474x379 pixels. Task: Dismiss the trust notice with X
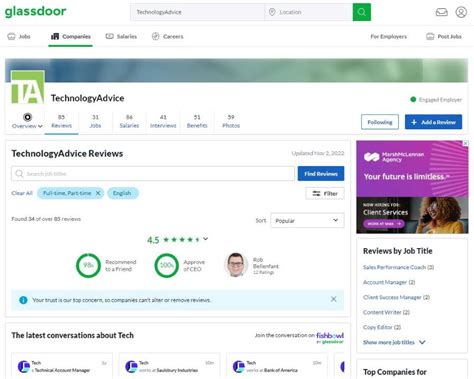pos(333,299)
